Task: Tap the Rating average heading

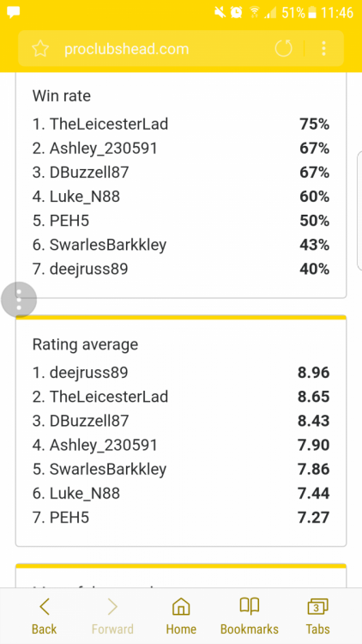Action: [x=86, y=344]
